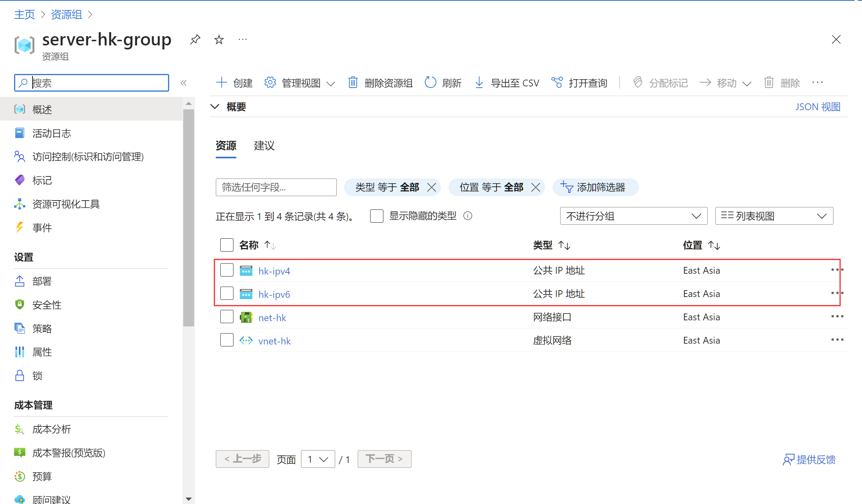Image resolution: width=862 pixels, height=504 pixels.
Task: Switch to the 建议 tab
Action: [x=264, y=145]
